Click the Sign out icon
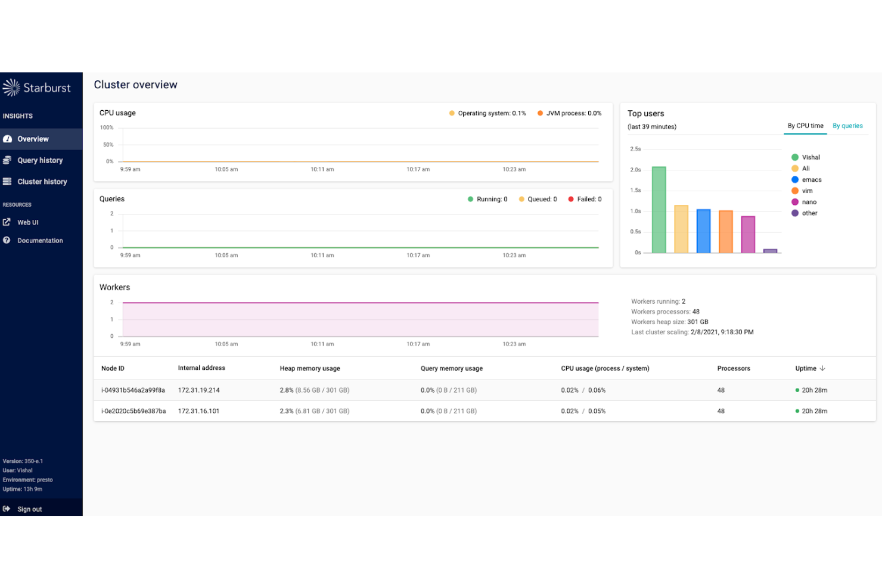Viewport: 882px width, 588px height. tap(7, 508)
